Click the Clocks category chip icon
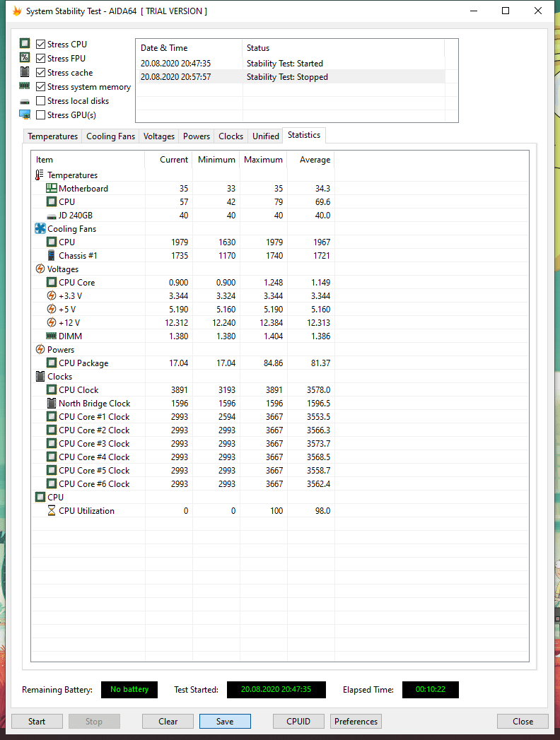 coord(40,376)
